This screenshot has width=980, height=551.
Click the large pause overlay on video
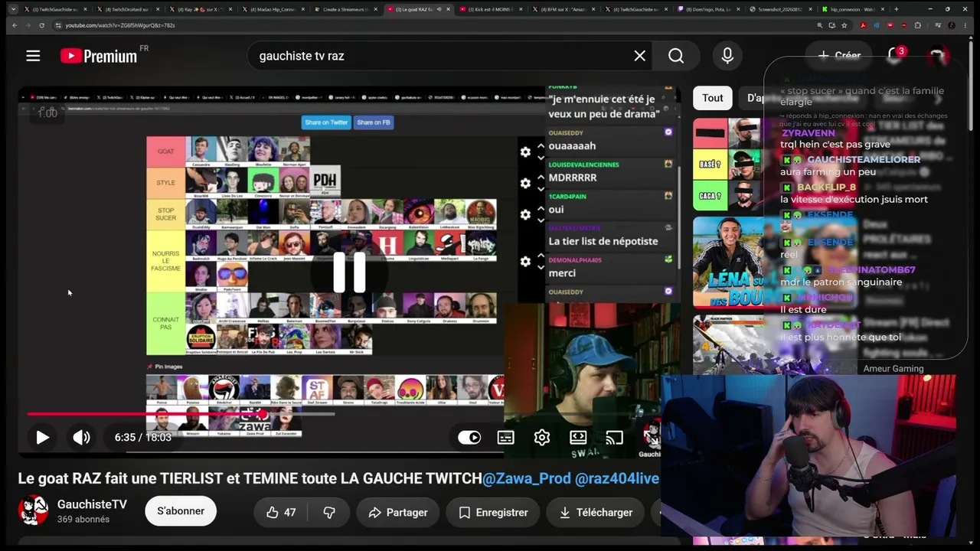(349, 272)
